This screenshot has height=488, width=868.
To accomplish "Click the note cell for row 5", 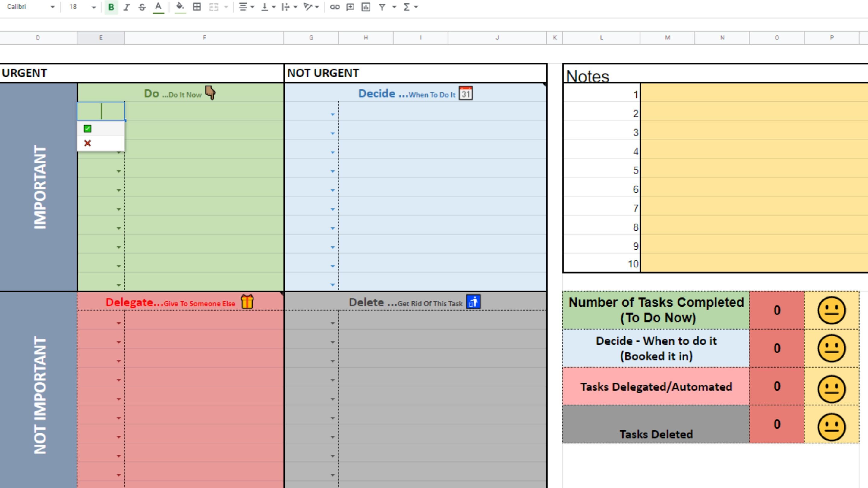I will tap(754, 168).
